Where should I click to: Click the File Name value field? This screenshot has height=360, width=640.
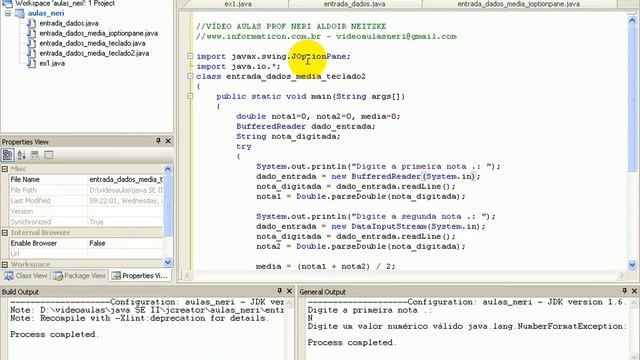pyautogui.click(x=126, y=180)
